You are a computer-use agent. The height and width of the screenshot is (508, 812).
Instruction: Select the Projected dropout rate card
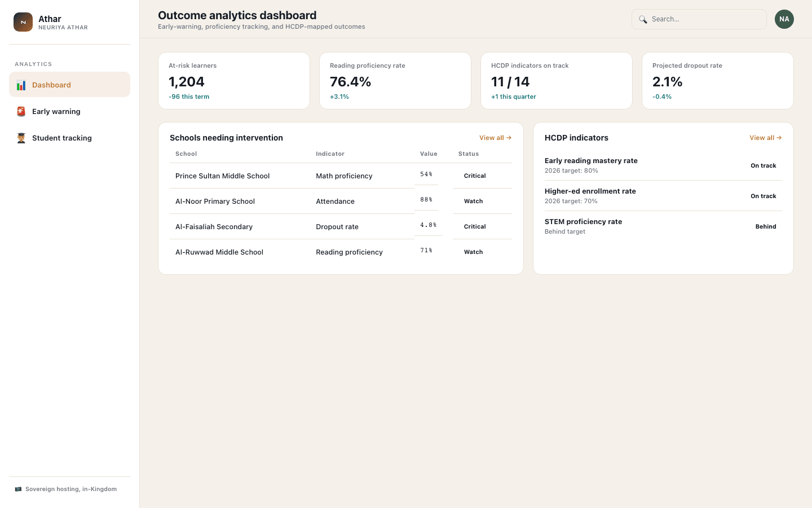[718, 81]
